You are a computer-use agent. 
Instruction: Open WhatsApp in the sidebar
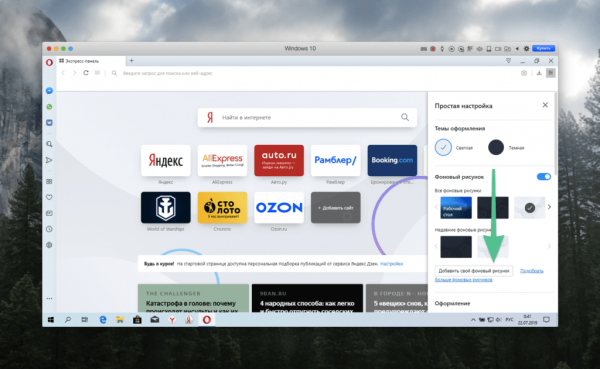click(49, 107)
